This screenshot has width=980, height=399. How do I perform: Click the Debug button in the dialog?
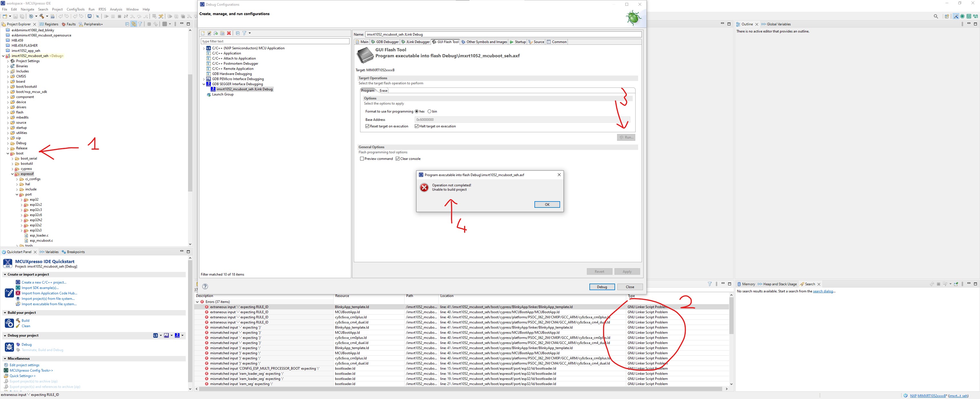click(x=602, y=287)
